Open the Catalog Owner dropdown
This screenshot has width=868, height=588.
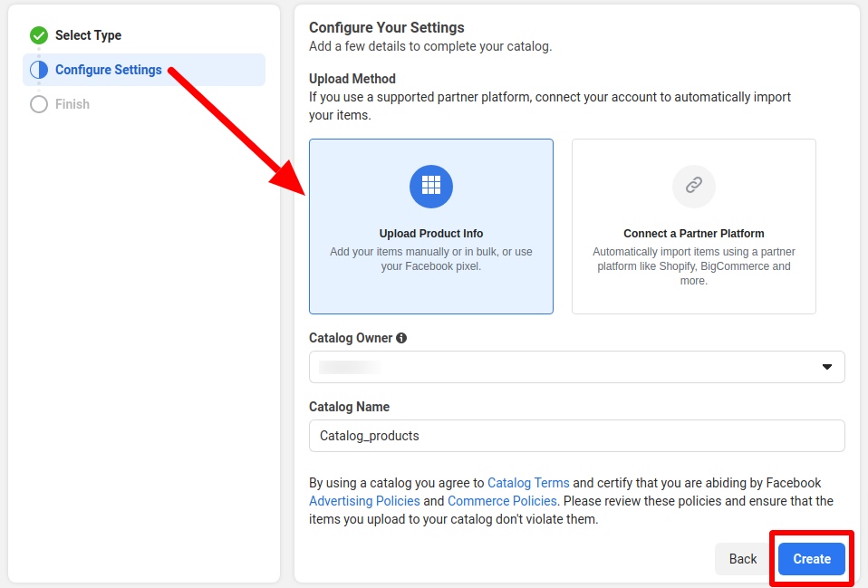(x=576, y=367)
